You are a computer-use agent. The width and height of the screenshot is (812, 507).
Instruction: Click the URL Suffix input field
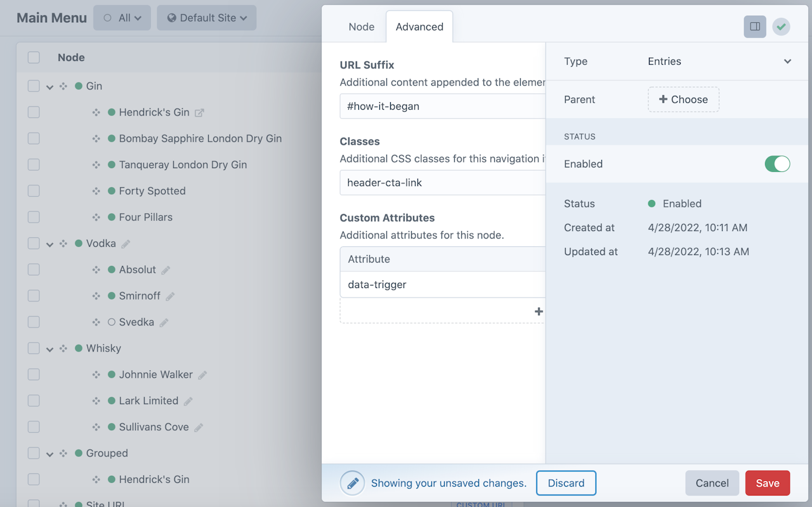click(443, 107)
